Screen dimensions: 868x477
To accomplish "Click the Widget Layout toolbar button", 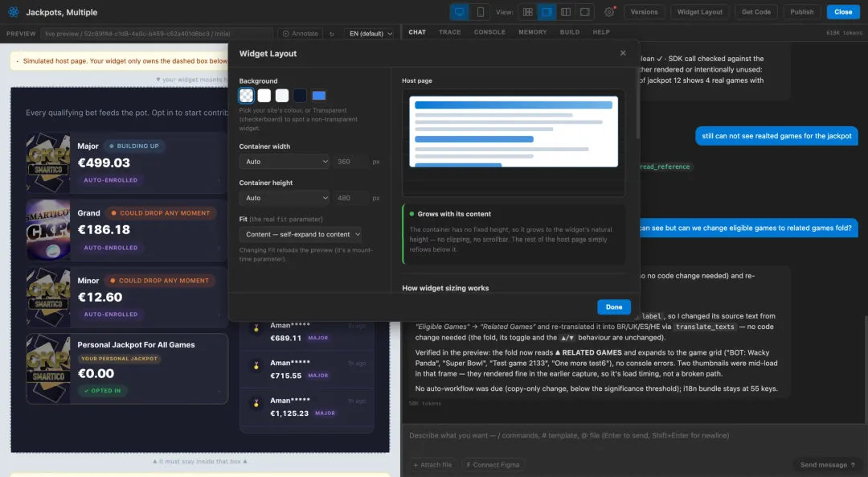I will tap(700, 11).
